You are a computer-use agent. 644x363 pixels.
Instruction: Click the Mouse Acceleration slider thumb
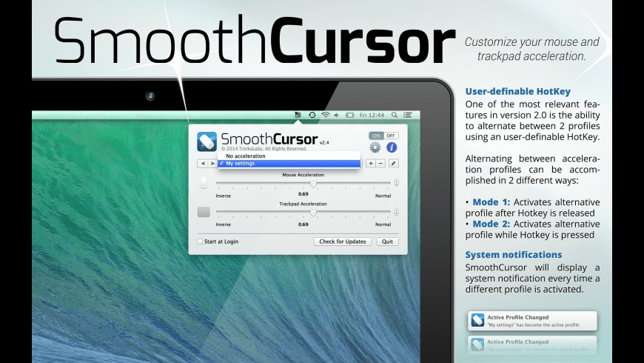click(x=313, y=184)
